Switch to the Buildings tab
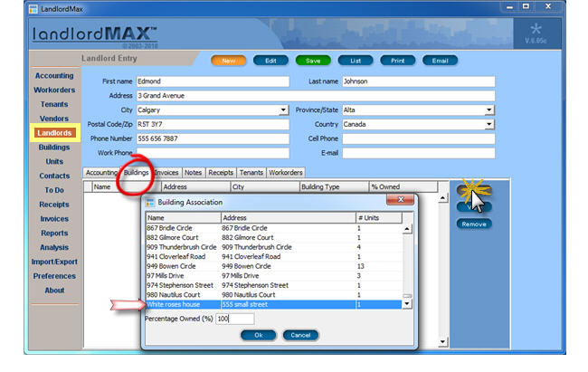Screen dimensions: 588x372 click(136, 173)
